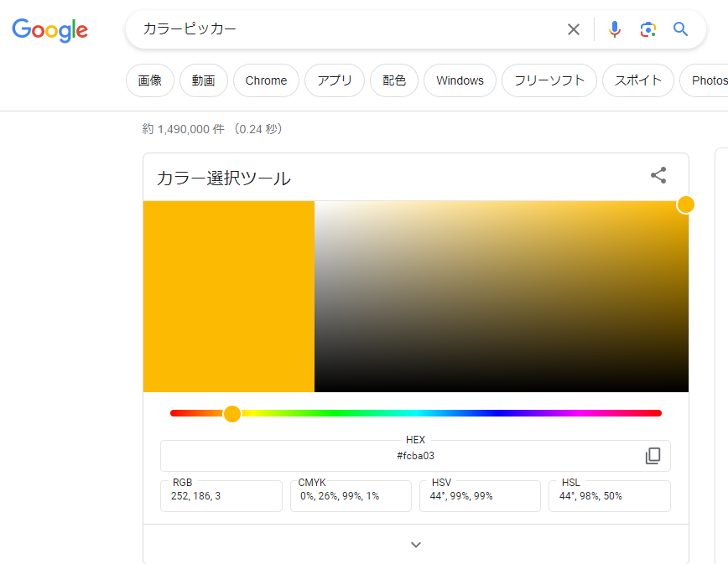Viewport: 728px width, 564px height.
Task: Click the hue slider handle
Action: pyautogui.click(x=232, y=413)
